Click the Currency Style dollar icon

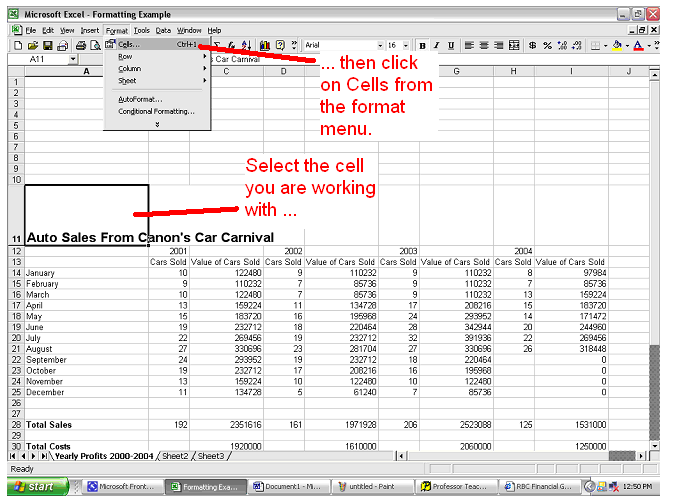tap(533, 45)
